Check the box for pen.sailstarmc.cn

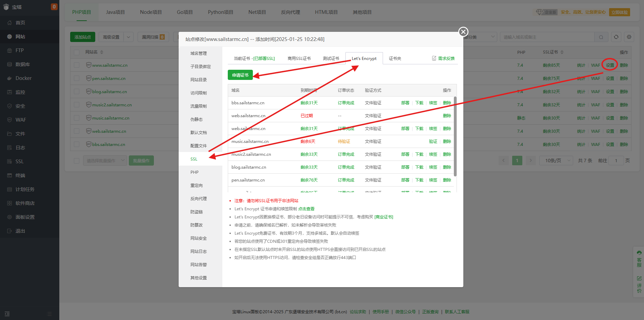coord(77,78)
